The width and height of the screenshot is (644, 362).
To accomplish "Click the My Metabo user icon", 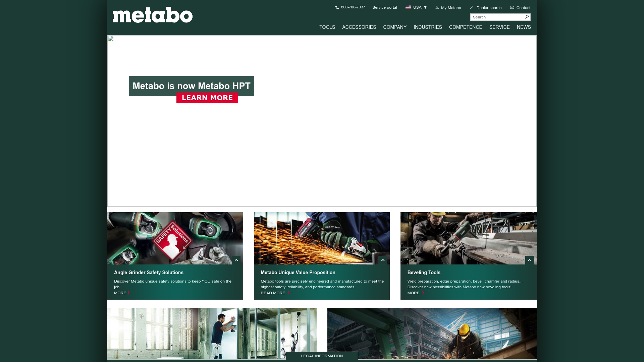I will tap(437, 7).
